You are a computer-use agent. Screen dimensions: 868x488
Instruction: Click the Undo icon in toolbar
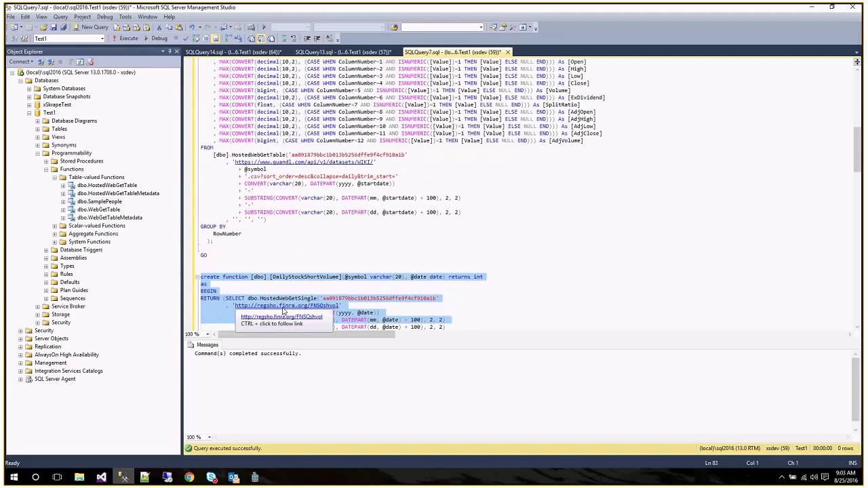[x=192, y=27]
